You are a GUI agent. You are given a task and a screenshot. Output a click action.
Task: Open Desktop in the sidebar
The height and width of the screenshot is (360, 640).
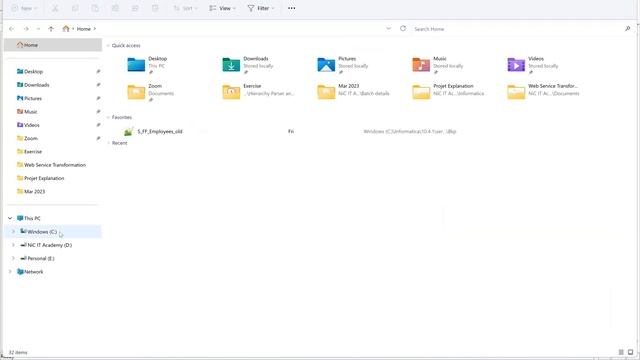(33, 71)
